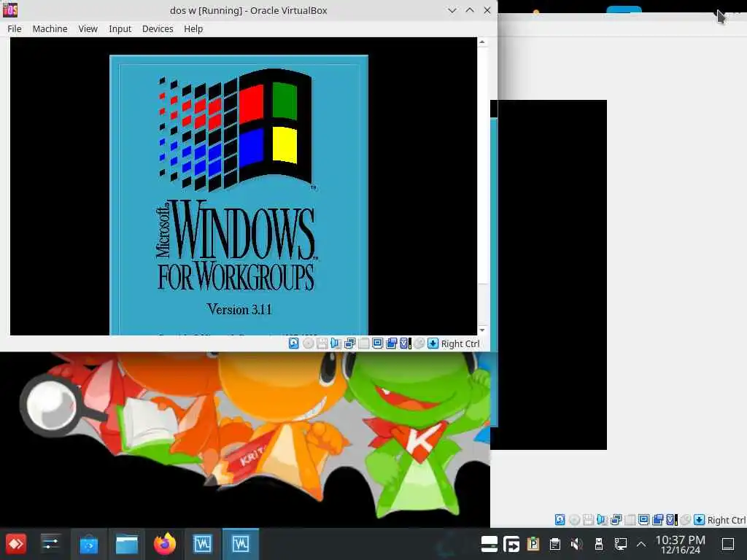The width and height of the screenshot is (747, 560).
Task: Open the clipboard notes tray icon
Action: click(554, 544)
